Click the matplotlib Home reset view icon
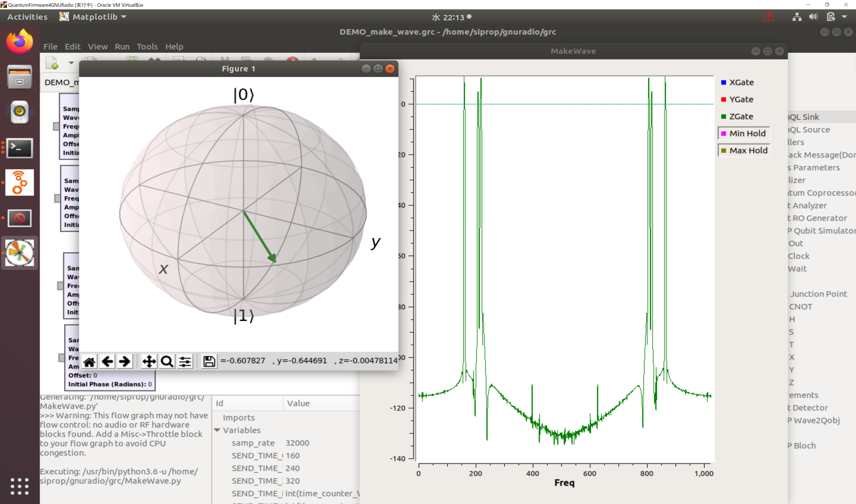Viewport: 856px width, 504px height. pyautogui.click(x=89, y=361)
